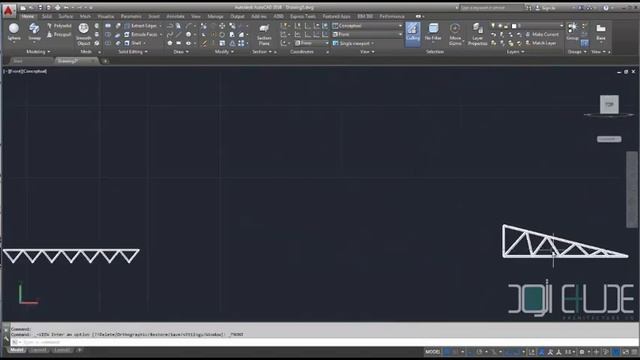Viewport: 640px width, 360px height.
Task: Click the Move tool in Modify panel
Action: pyautogui.click(x=222, y=26)
